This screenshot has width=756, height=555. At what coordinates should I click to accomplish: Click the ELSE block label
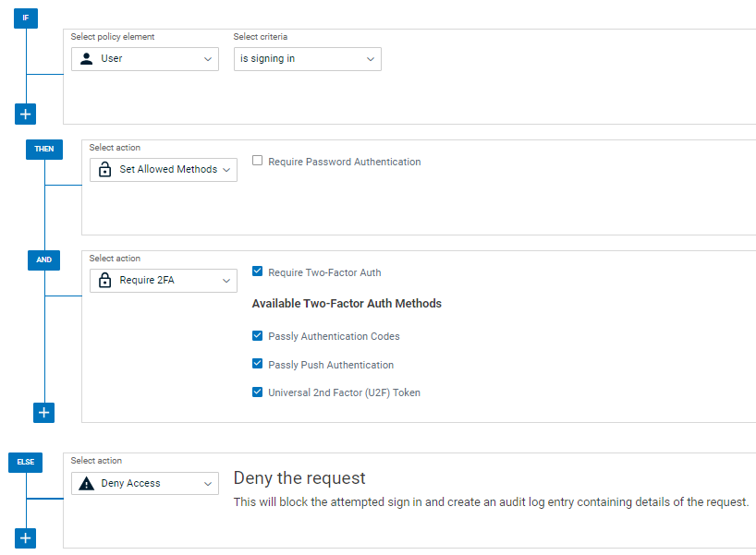coord(25,463)
